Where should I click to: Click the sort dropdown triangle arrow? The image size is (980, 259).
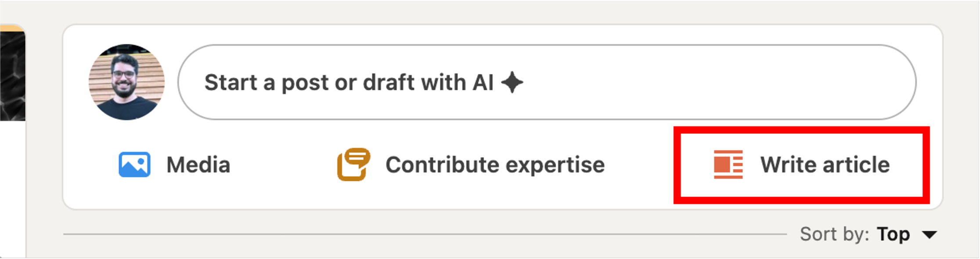click(929, 235)
